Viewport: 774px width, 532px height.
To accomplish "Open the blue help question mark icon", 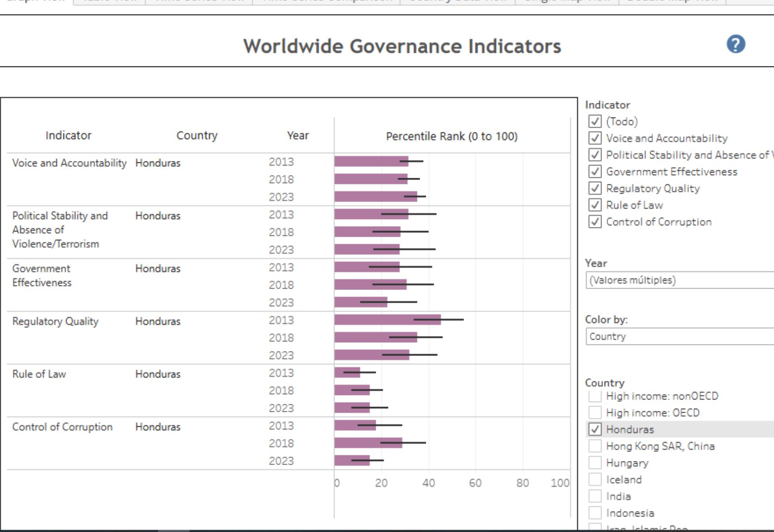I will click(735, 44).
